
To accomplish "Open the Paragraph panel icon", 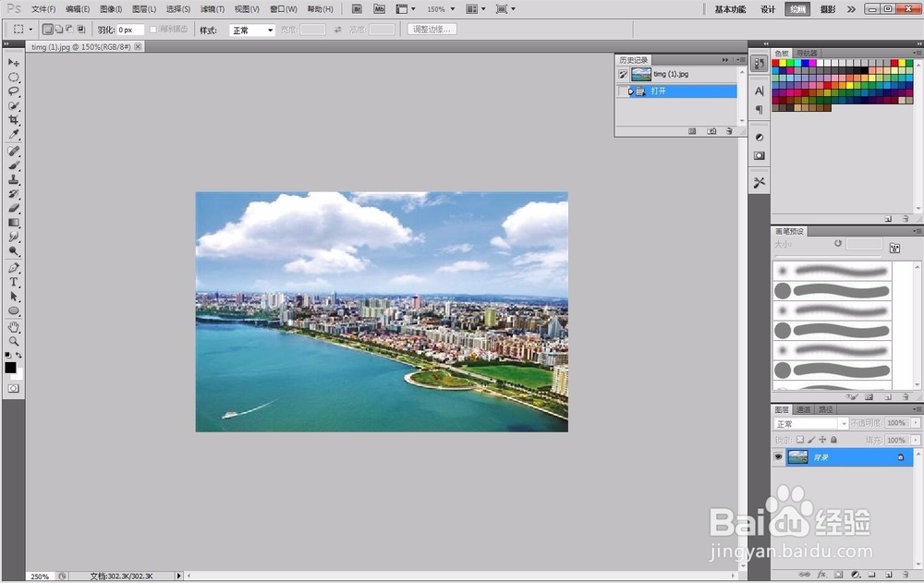I will click(759, 110).
